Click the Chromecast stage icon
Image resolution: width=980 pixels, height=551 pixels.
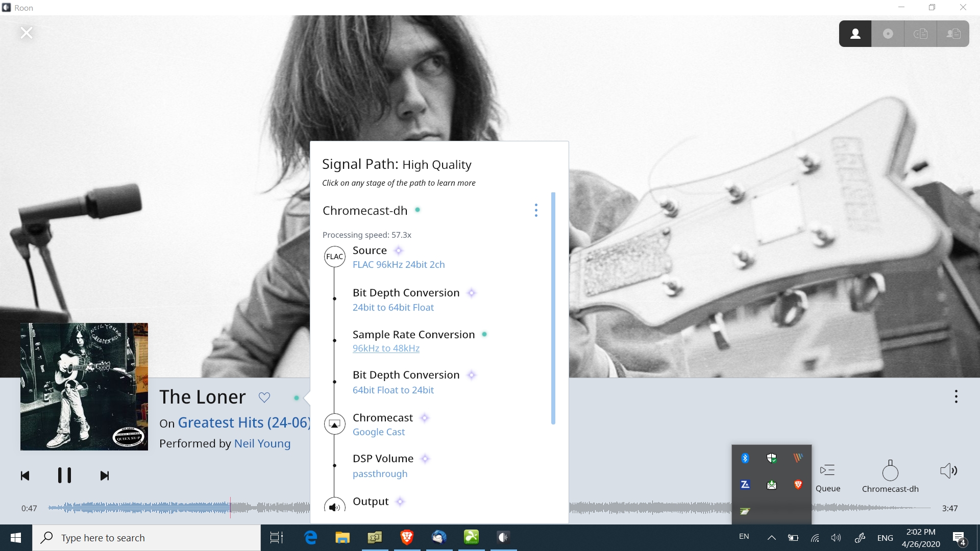pyautogui.click(x=335, y=424)
